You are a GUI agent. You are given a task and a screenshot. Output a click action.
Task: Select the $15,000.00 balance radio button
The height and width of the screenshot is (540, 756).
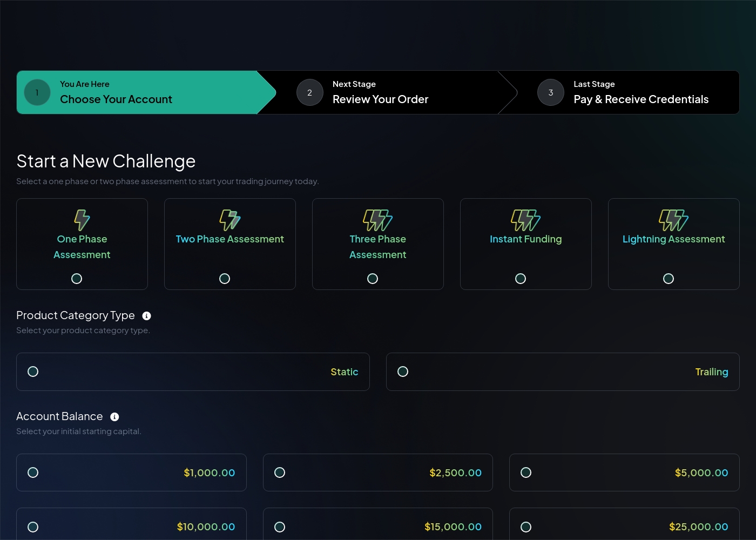point(280,527)
